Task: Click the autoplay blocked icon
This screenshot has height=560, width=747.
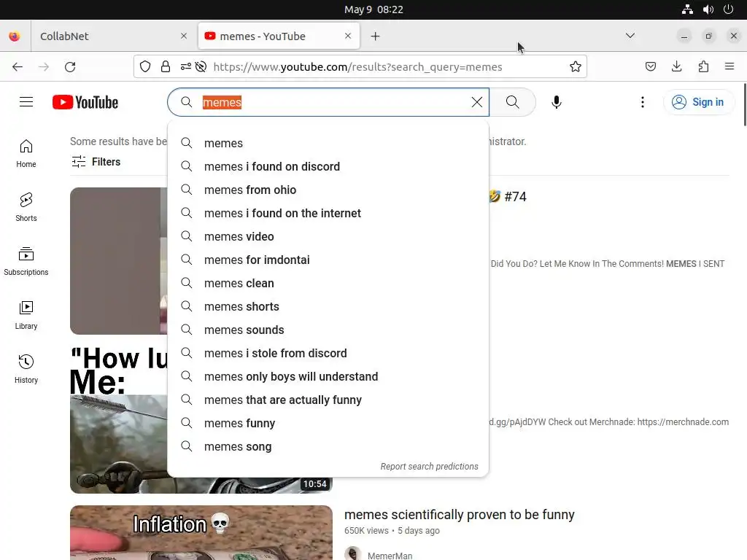Action: (201, 66)
